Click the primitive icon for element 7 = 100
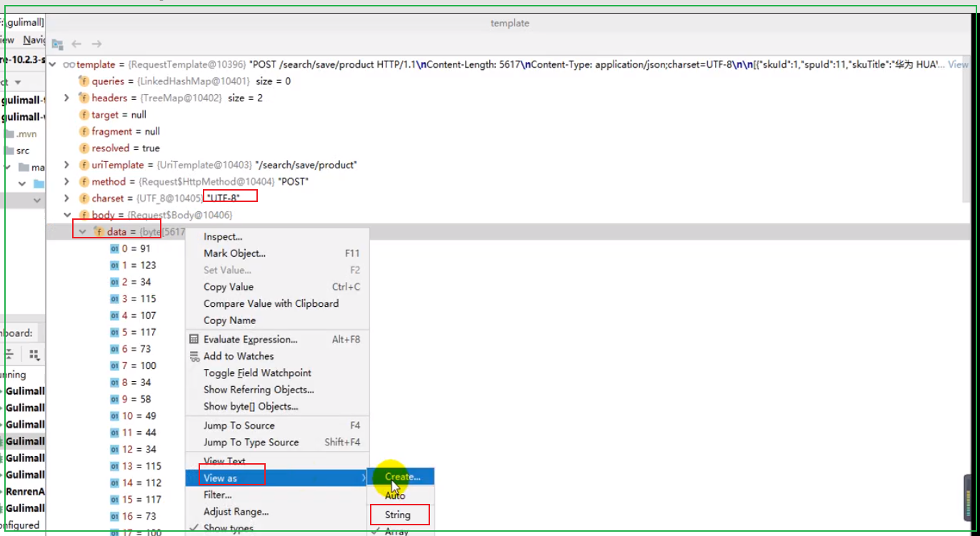980x536 pixels. coord(115,366)
